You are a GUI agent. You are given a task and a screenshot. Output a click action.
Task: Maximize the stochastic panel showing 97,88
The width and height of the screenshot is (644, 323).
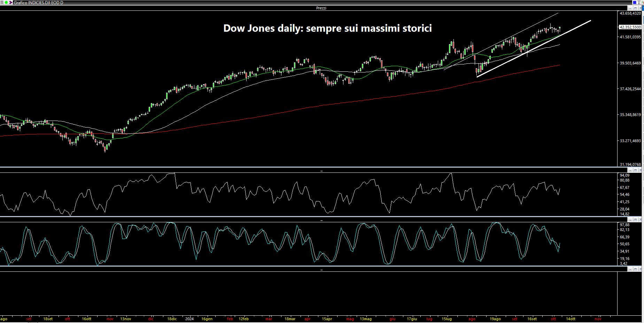[x=635, y=220]
